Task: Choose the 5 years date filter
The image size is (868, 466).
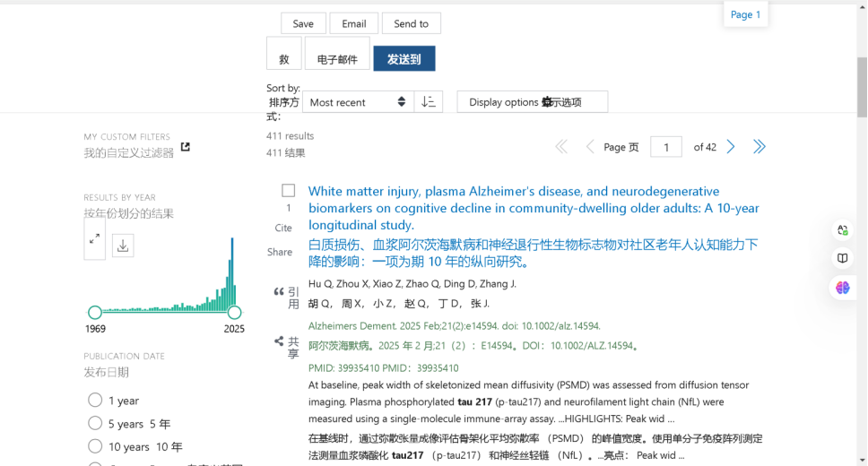Action: tap(95, 423)
